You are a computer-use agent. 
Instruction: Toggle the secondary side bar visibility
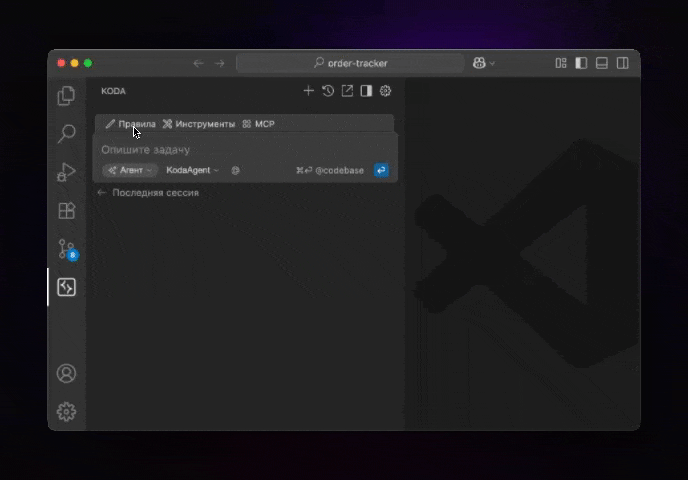tap(623, 63)
